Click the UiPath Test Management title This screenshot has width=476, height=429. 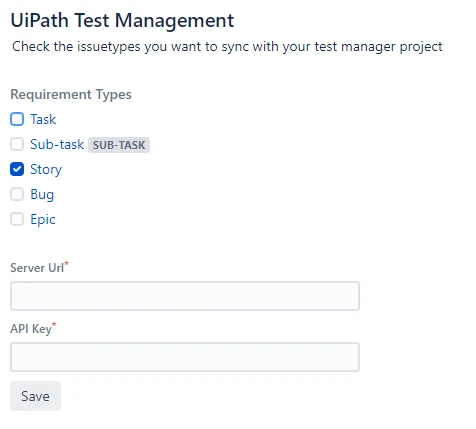(x=122, y=20)
